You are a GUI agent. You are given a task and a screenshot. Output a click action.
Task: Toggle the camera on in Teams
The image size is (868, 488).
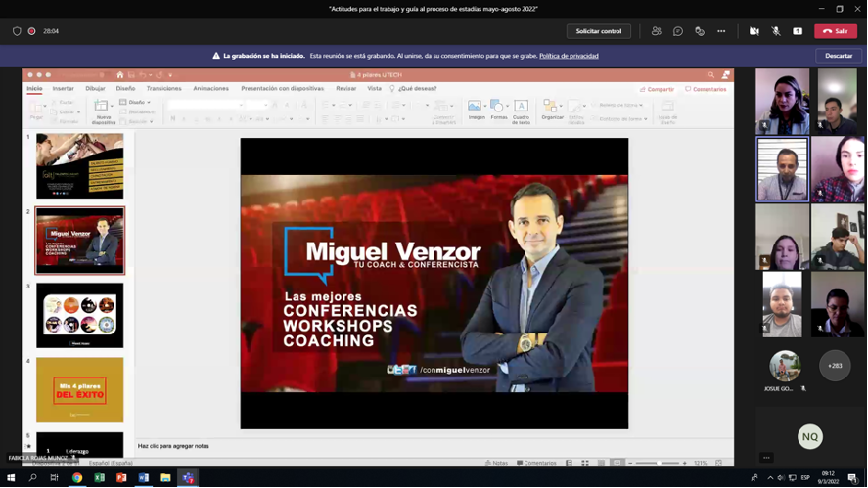[754, 31]
